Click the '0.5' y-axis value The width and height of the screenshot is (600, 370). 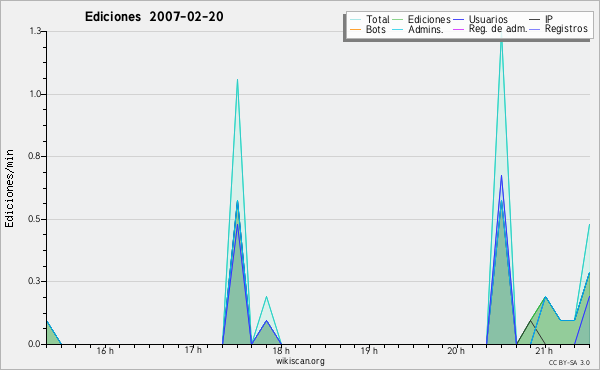(34, 219)
